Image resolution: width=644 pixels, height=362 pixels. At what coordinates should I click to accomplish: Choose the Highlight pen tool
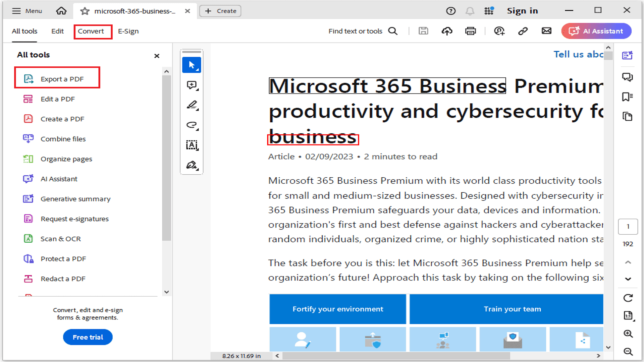192,105
